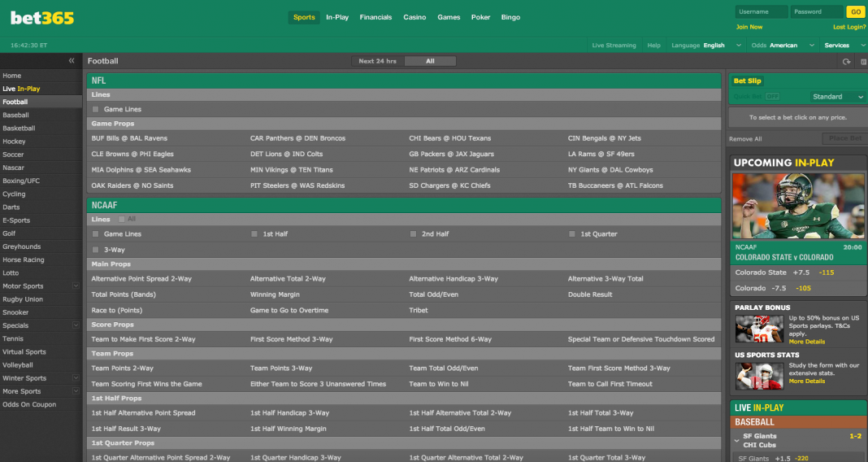Click the Join Now link
Screen dimensions: 868x462
(749, 27)
